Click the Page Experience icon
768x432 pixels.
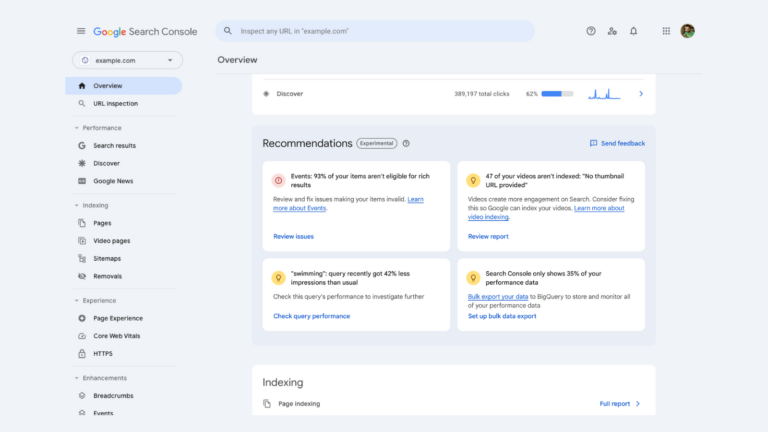[x=82, y=318]
